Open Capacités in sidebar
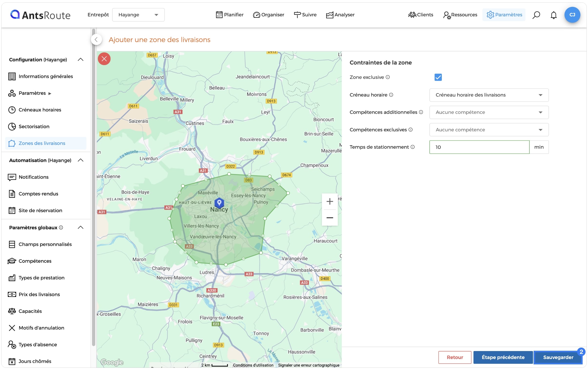Viewport: 588px width, 370px height. point(46,312)
